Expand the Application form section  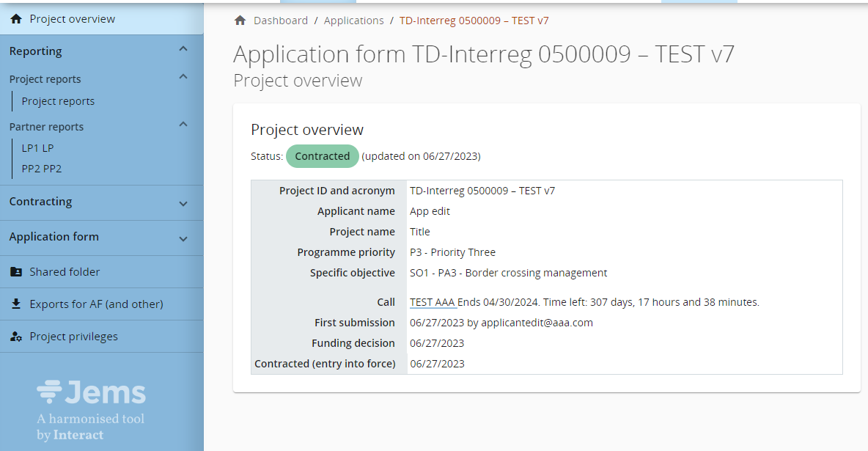pyautogui.click(x=183, y=238)
